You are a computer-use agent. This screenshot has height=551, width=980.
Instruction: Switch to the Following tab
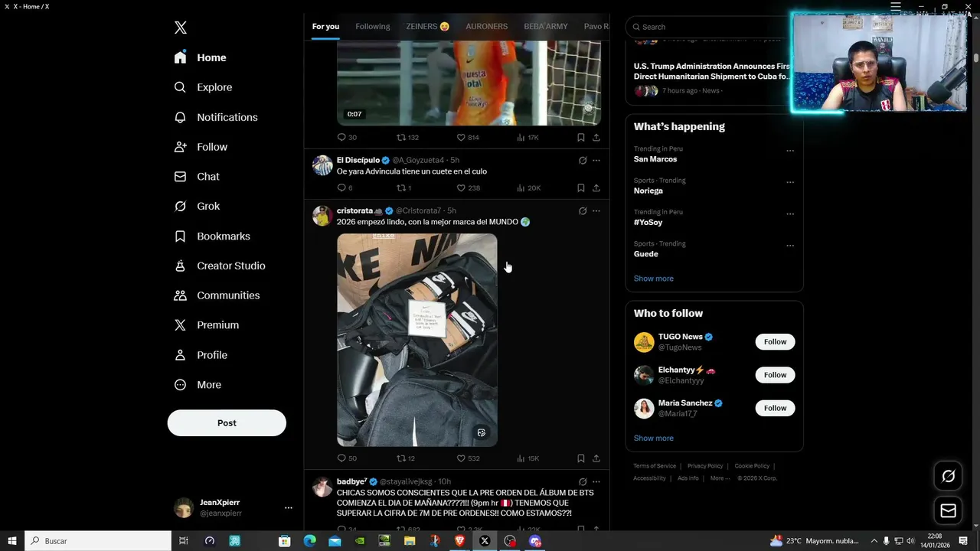pos(373,27)
